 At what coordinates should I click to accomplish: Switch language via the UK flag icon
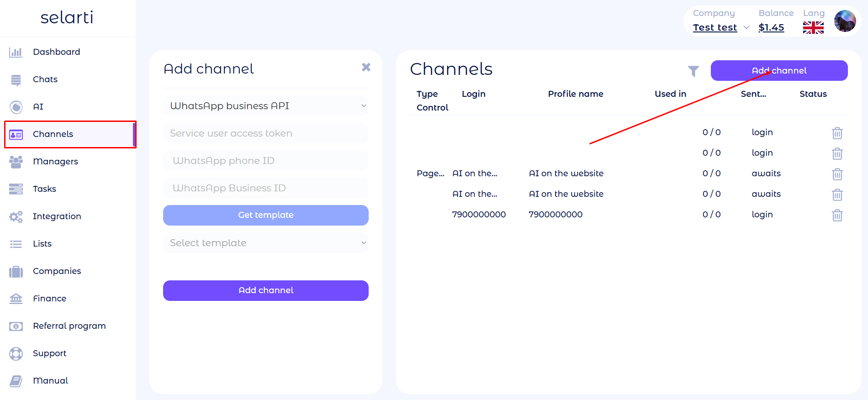[813, 28]
